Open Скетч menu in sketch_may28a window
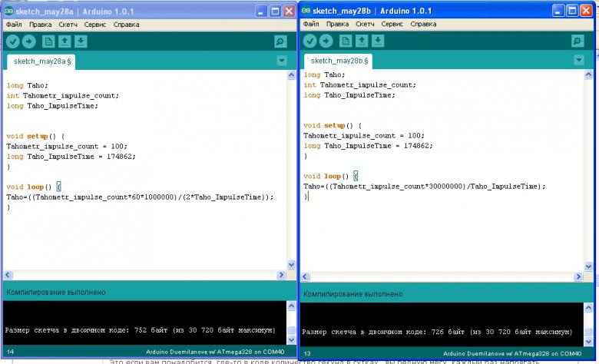This screenshot has height=364, width=599. pyautogui.click(x=68, y=25)
